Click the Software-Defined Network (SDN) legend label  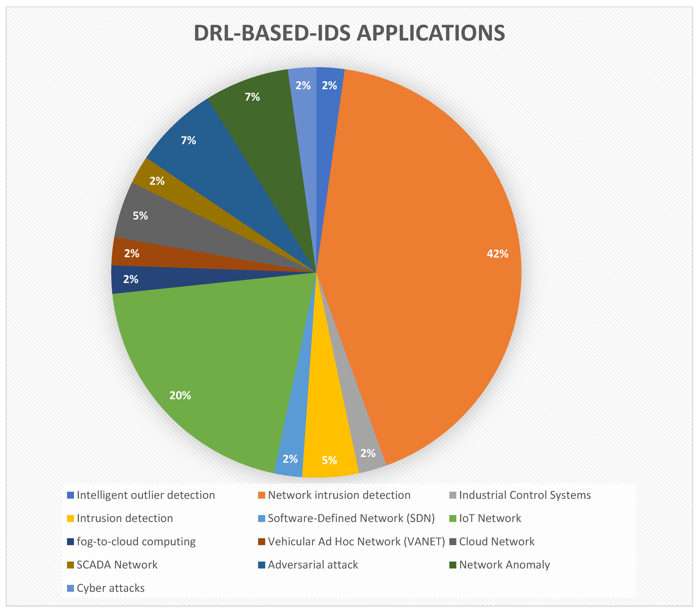coord(351,518)
